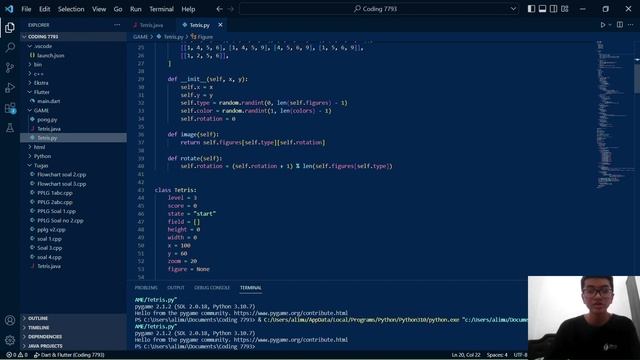
Task: Open the File menu
Action: click(x=26, y=9)
